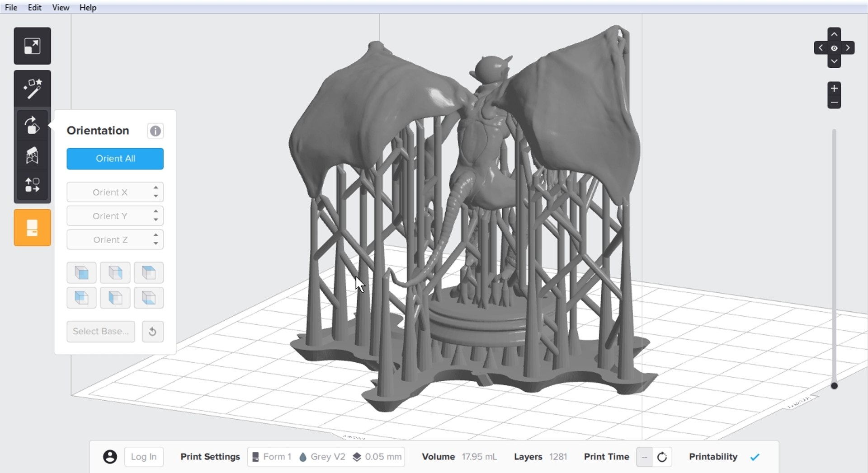Orient to right face cube icon
The width and height of the screenshot is (868, 473).
pyautogui.click(x=115, y=272)
